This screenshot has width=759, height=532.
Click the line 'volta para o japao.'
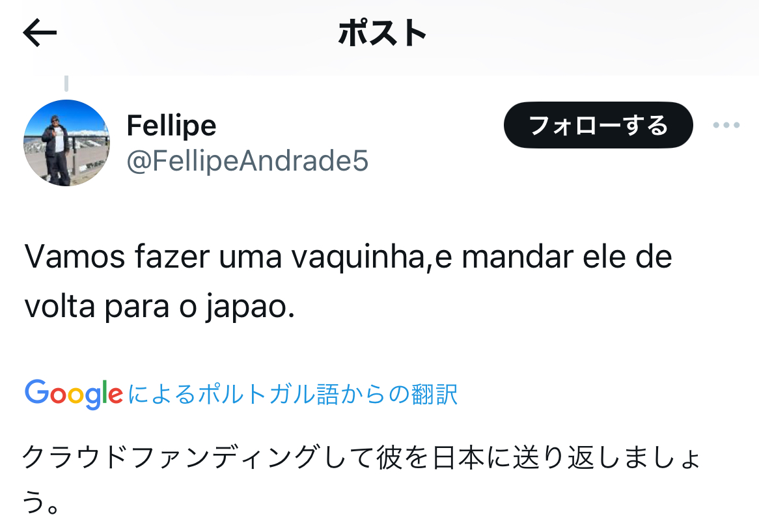click(159, 307)
